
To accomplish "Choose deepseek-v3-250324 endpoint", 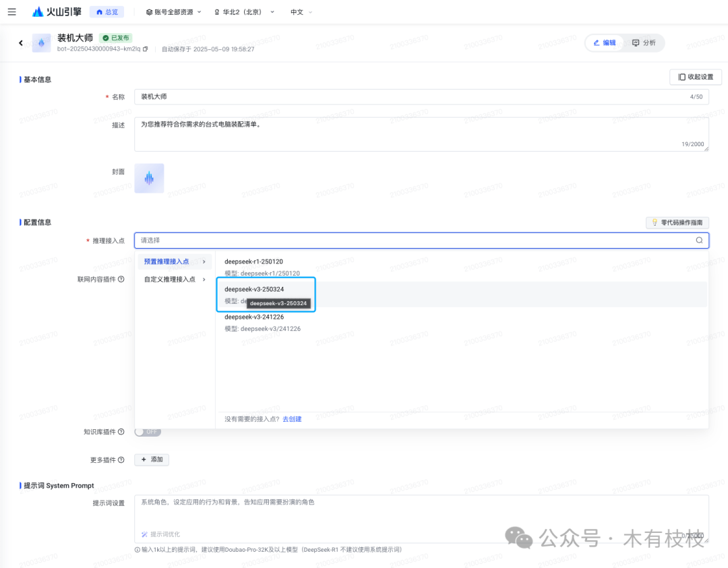I will [x=462, y=294].
